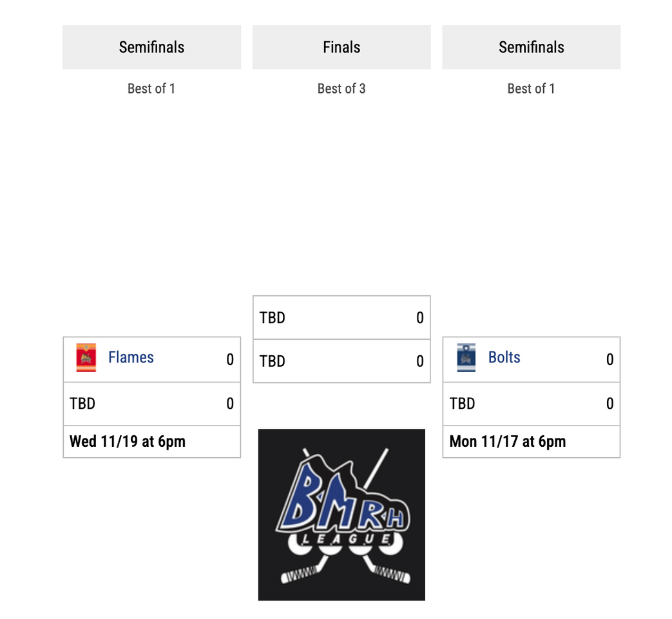Open the Flames team link

click(131, 358)
